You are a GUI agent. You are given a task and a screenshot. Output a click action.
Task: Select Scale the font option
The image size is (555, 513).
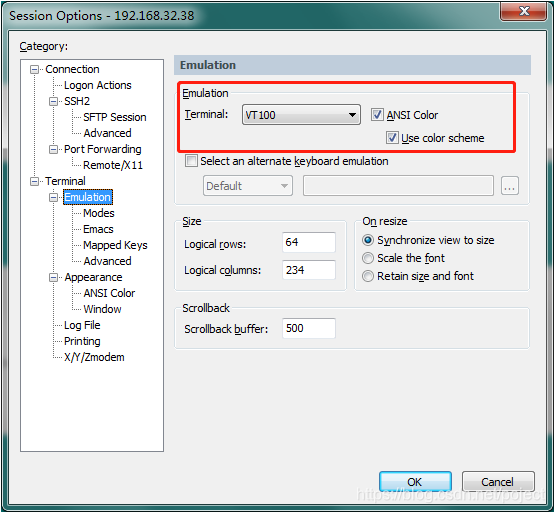tap(368, 258)
